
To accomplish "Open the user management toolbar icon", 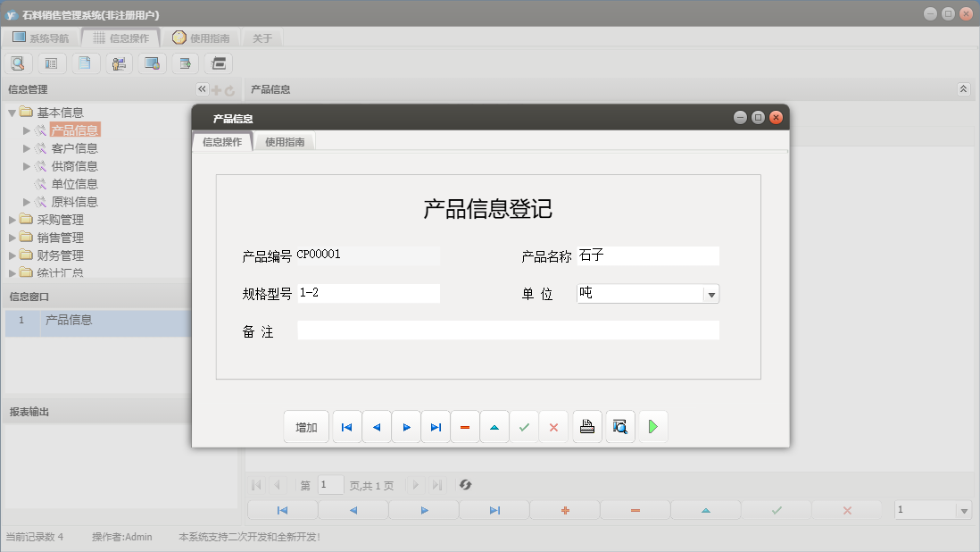I will (119, 63).
